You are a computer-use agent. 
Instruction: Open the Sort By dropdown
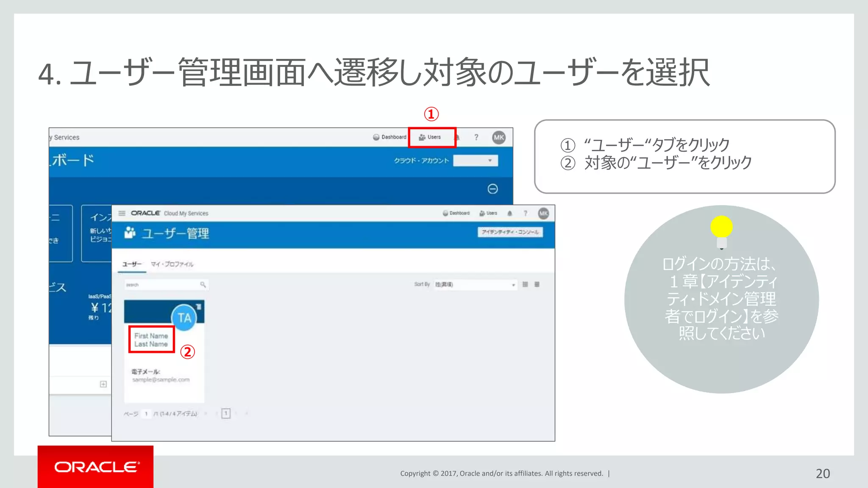475,284
